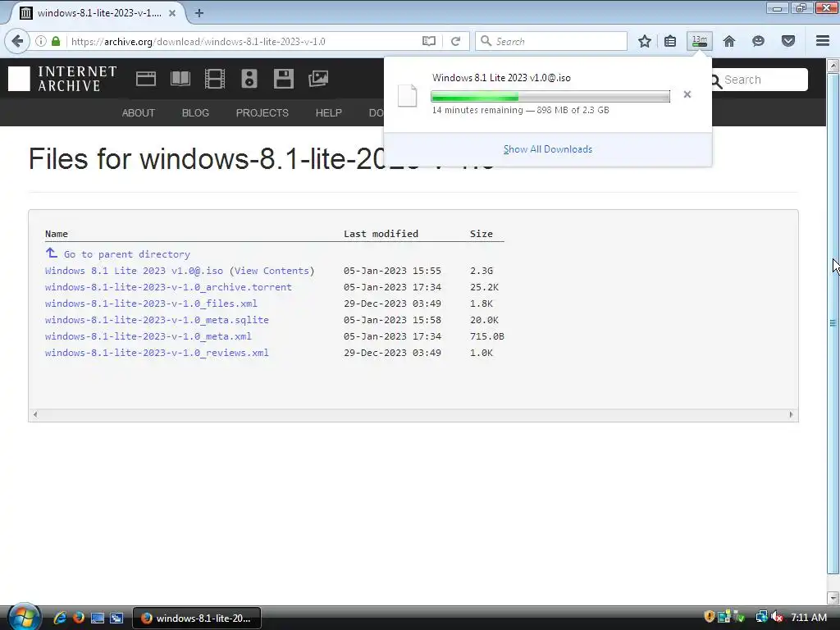
Task: Go to the Firefox Home icon
Action: [x=729, y=41]
